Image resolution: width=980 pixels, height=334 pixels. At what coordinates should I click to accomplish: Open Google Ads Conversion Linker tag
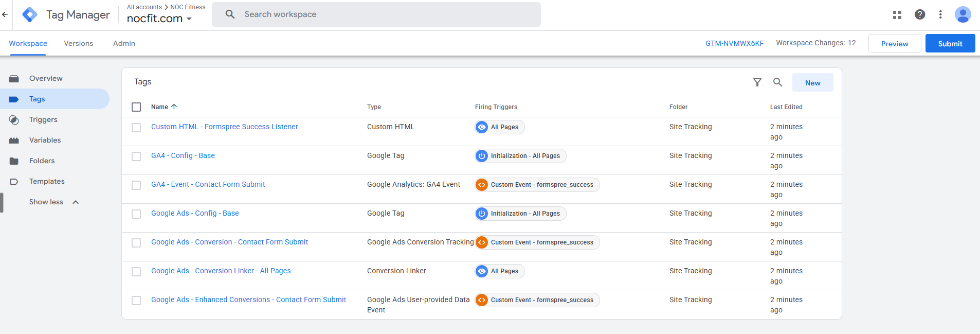pyautogui.click(x=221, y=271)
